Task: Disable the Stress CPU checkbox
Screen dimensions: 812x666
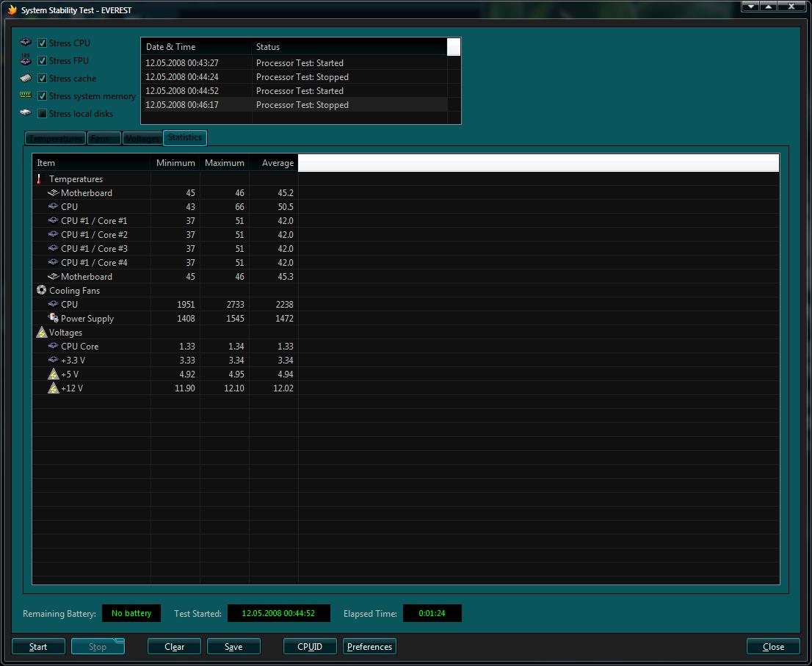Action: (43, 43)
